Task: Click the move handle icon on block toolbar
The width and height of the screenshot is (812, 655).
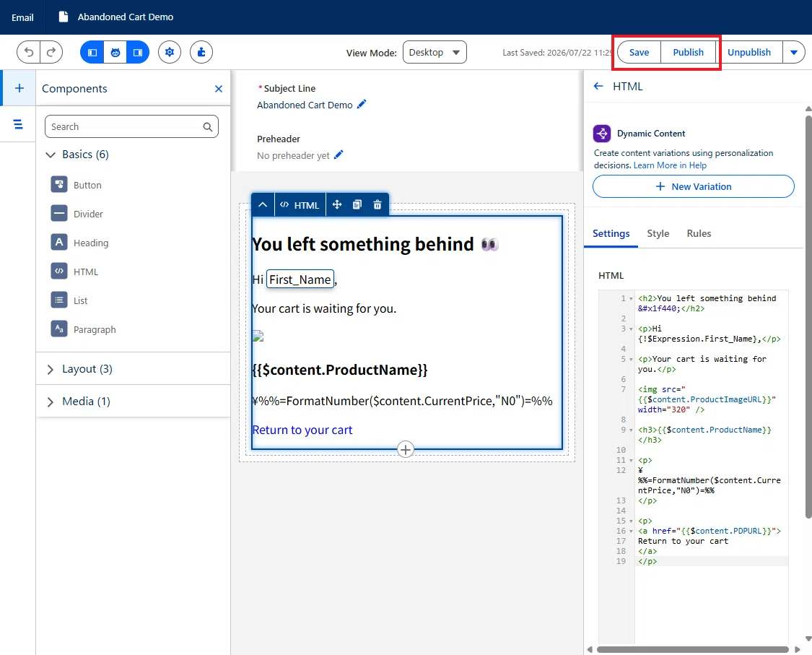Action: click(336, 204)
